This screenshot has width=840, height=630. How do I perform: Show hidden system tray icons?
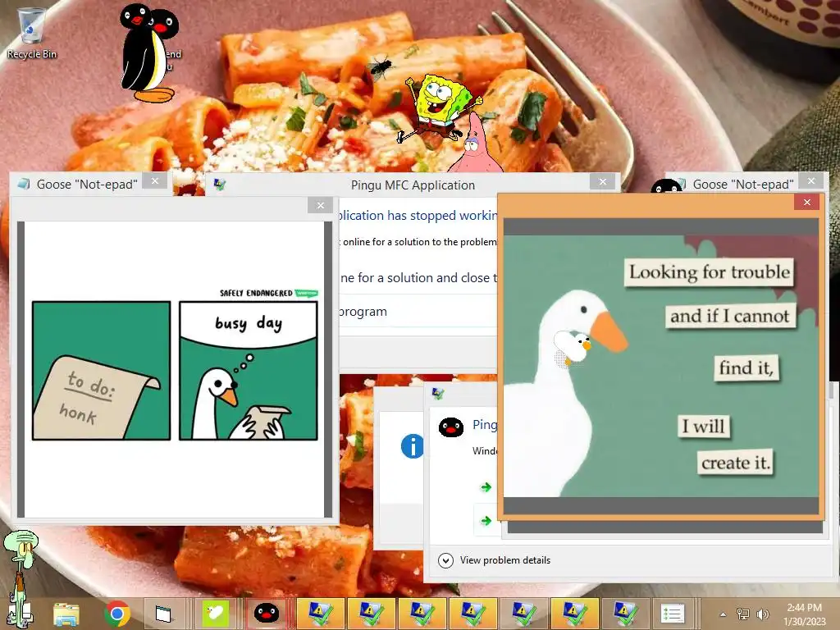pyautogui.click(x=723, y=614)
